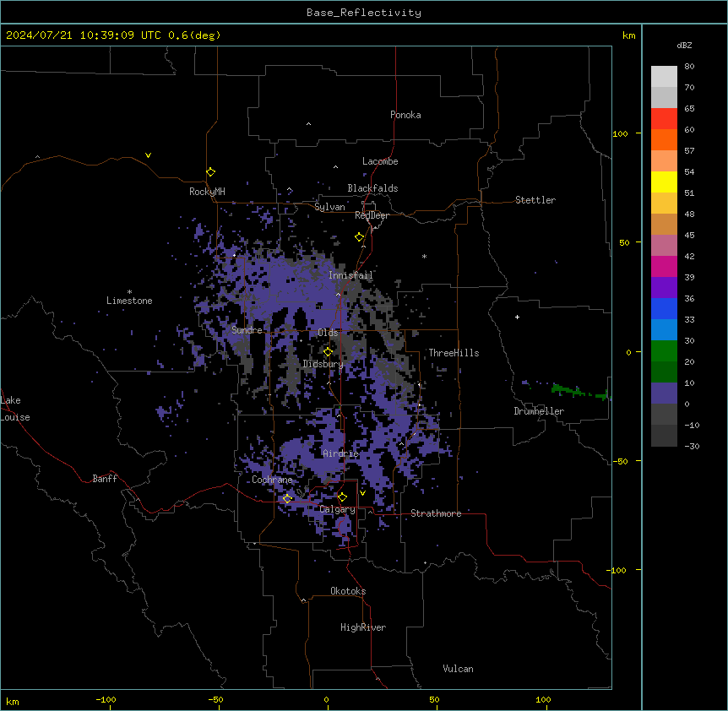728x711 pixels.
Task: Click the Didsbury town label
Action: tap(323, 364)
